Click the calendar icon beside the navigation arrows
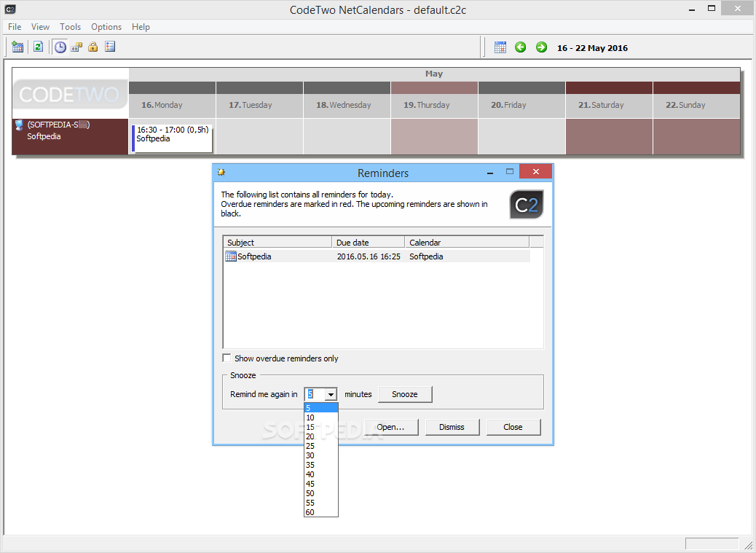 coord(500,47)
